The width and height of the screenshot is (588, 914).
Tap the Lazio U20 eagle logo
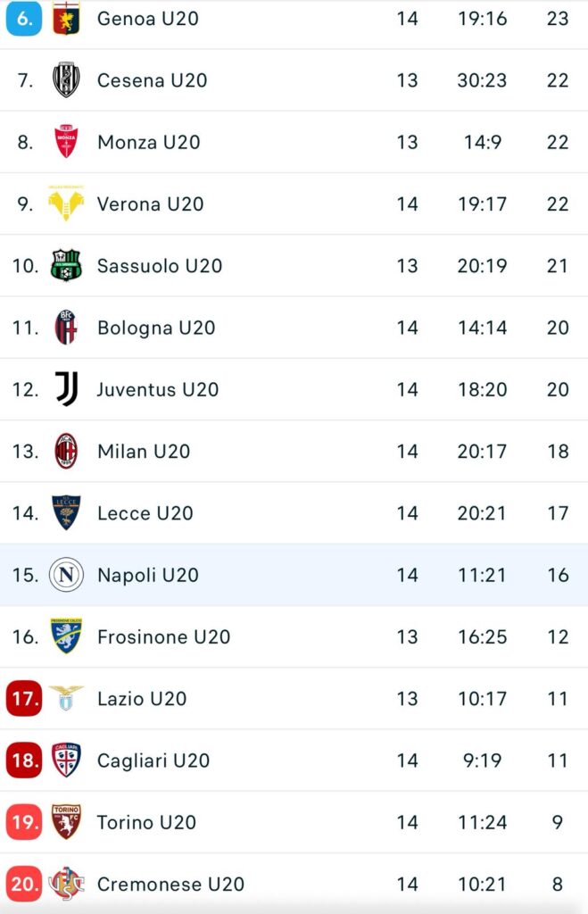click(66, 698)
